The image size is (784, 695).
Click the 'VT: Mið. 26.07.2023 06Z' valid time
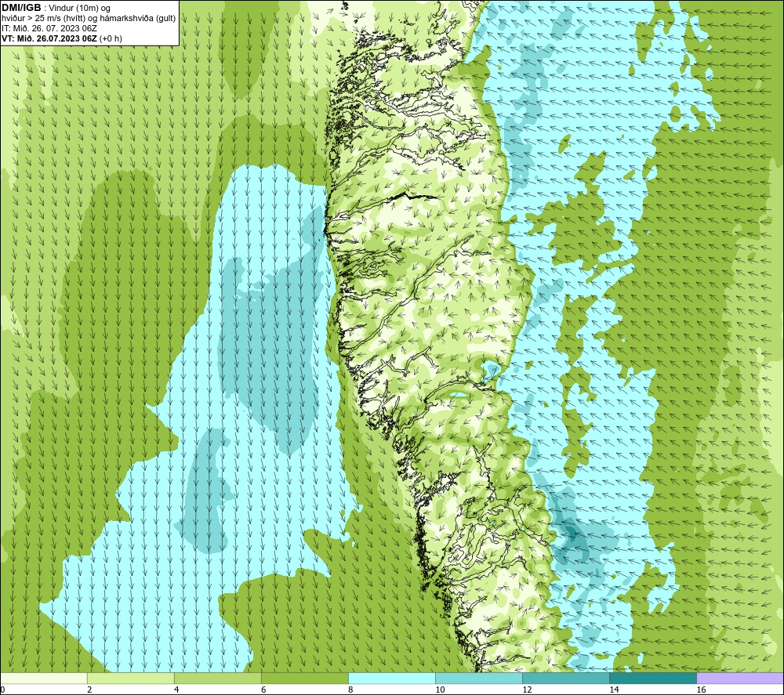(x=49, y=38)
